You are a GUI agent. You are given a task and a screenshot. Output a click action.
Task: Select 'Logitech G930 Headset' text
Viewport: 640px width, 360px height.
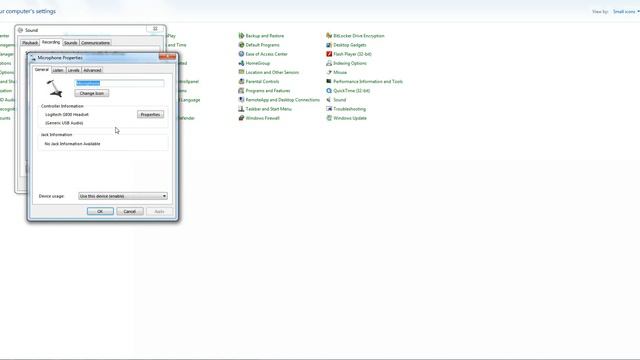click(67, 115)
